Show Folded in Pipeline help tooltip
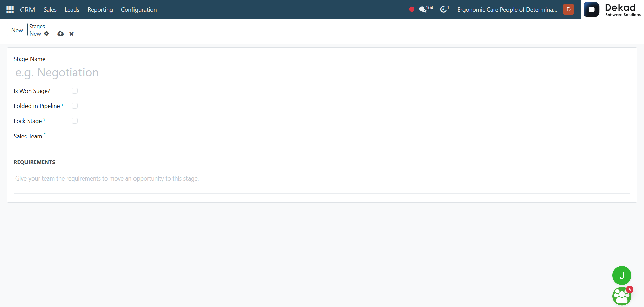This screenshot has height=307, width=644. pos(63,105)
